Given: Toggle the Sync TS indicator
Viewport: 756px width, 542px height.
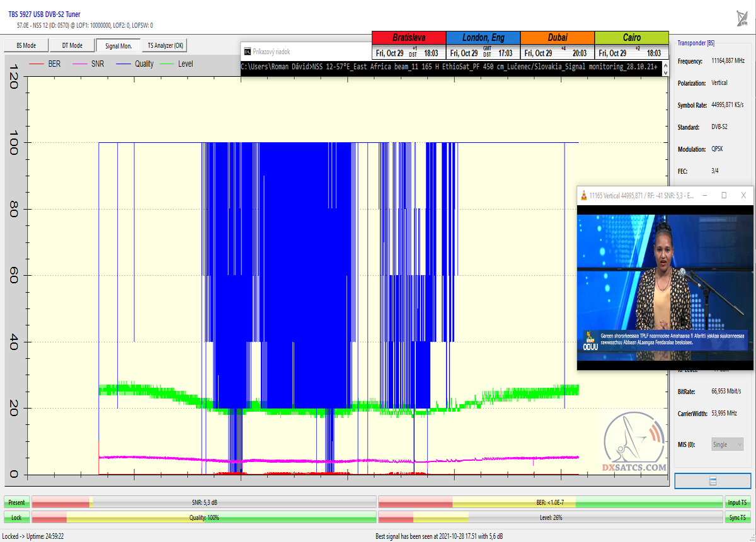Looking at the screenshot, I should click(738, 517).
